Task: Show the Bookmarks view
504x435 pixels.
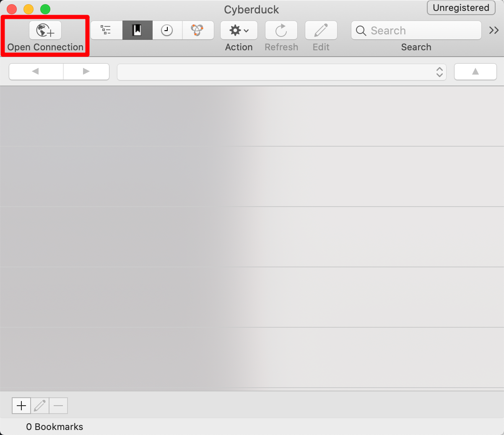Action: click(x=137, y=30)
